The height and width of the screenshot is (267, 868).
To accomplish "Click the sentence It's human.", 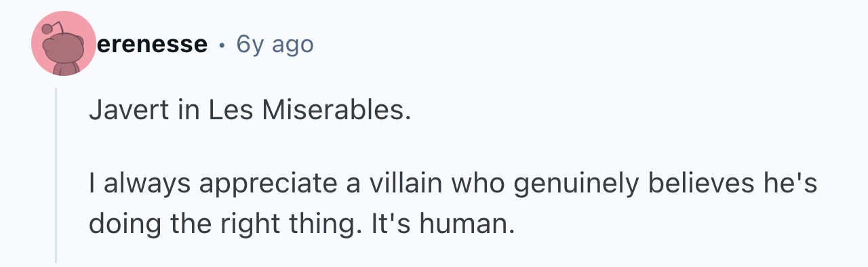I will 442,223.
